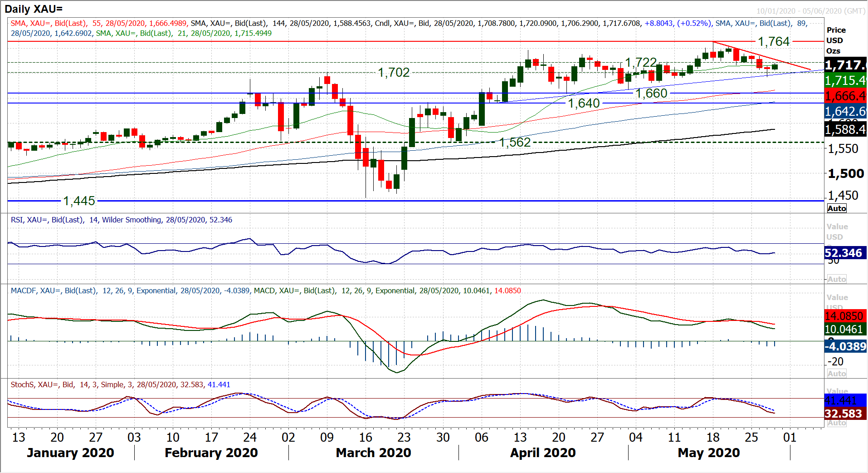The width and height of the screenshot is (868, 473).
Task: Click the 1,660 support level label
Action: click(x=651, y=94)
